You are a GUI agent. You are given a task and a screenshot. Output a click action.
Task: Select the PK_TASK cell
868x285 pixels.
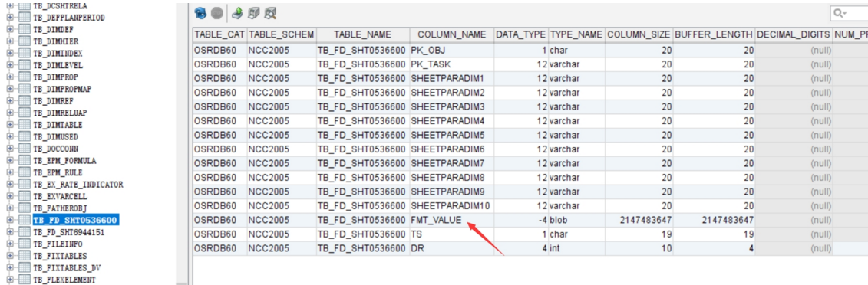click(451, 64)
